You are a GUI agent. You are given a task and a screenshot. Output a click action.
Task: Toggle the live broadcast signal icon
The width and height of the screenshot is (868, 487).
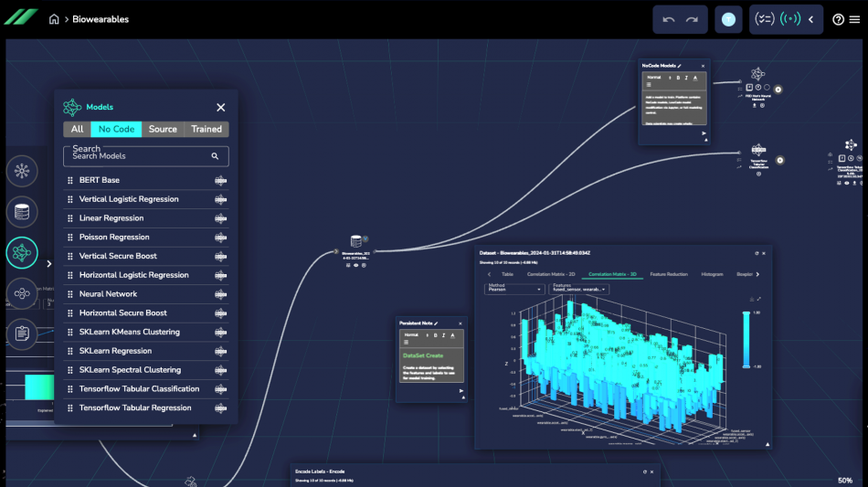tap(790, 19)
